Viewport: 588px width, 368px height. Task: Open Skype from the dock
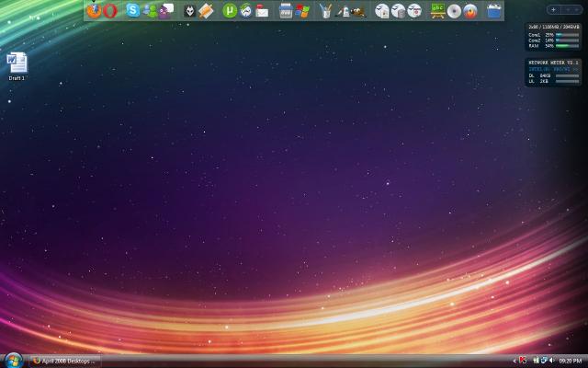[132, 10]
